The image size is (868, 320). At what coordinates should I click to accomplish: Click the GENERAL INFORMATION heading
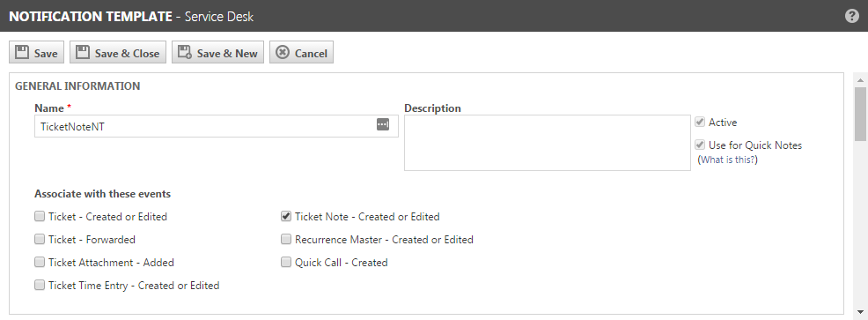click(77, 86)
